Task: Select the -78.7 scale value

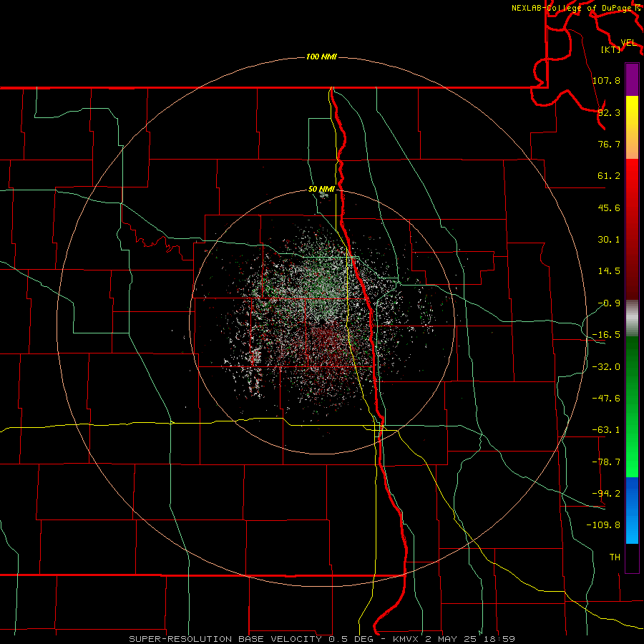Action: click(606, 462)
